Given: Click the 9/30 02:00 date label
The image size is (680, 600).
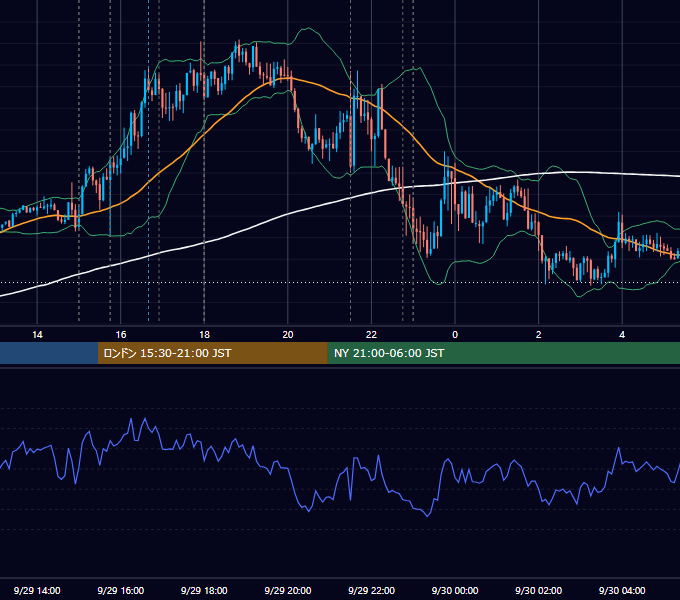Looking at the screenshot, I should point(539,590).
